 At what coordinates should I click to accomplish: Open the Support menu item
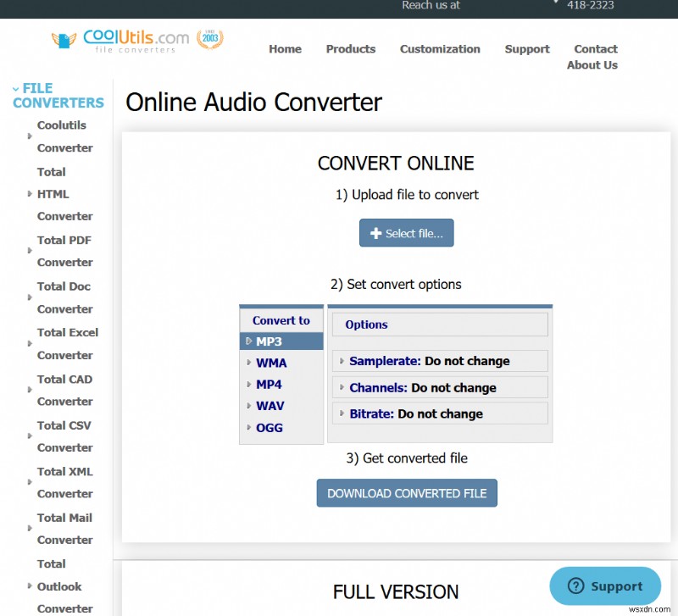pyautogui.click(x=527, y=49)
